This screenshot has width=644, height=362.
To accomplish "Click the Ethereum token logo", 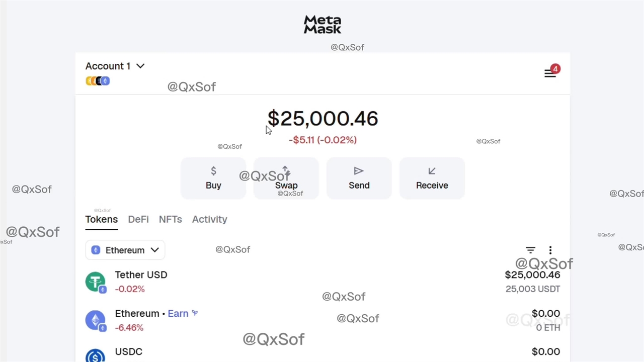I will point(95,320).
